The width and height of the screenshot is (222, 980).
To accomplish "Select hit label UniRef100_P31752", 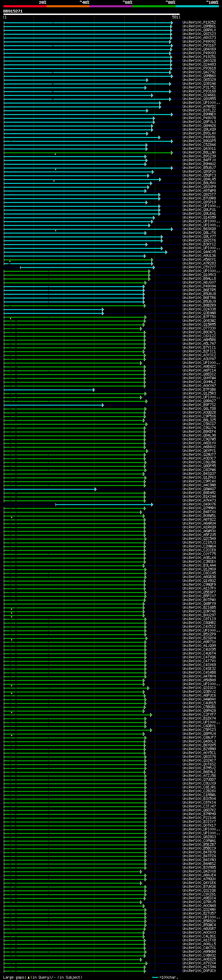I will tap(199, 88).
